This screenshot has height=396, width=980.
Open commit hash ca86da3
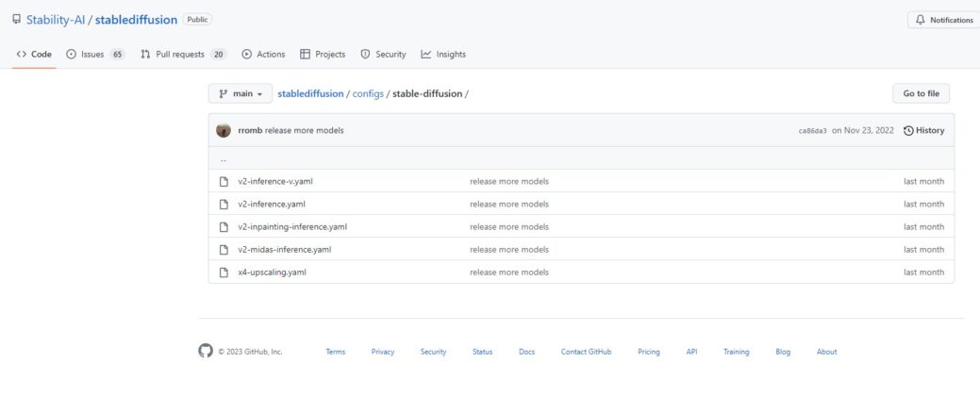pos(812,131)
